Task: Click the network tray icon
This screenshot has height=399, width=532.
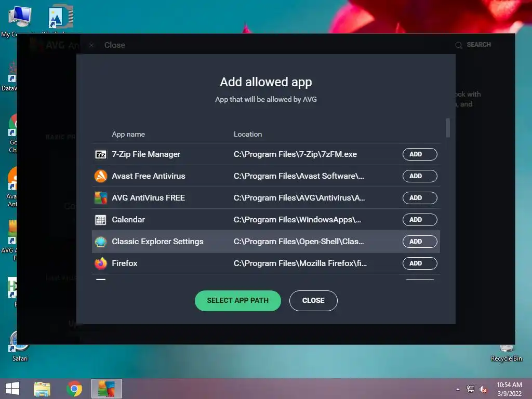Action: coord(471,389)
